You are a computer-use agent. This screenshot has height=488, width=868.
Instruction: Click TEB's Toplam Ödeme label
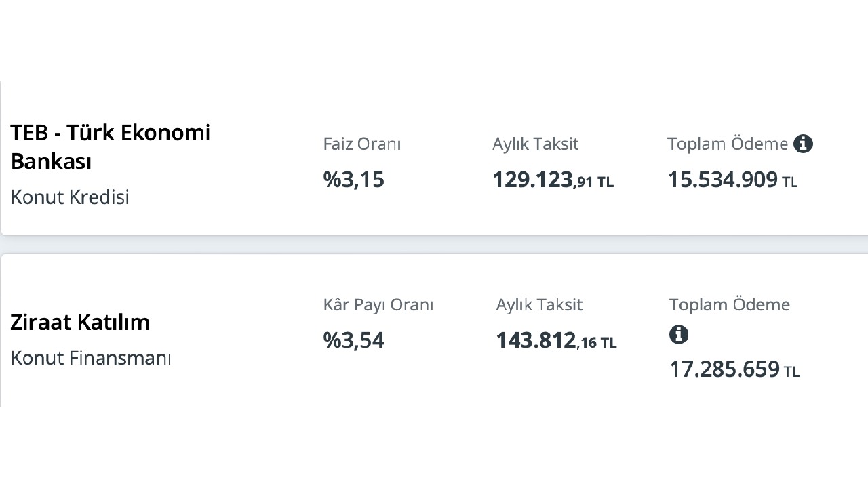coord(728,144)
